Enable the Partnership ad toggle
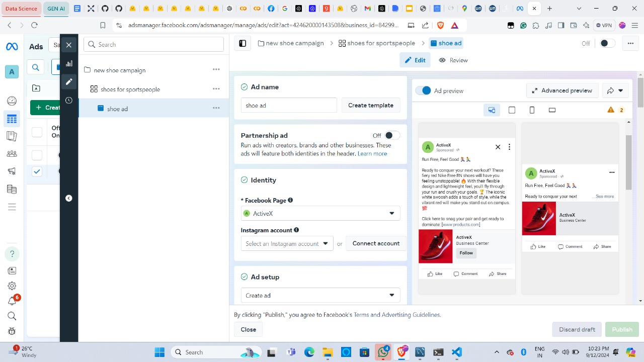Screen dimensions: 644x362 (392, 135)
